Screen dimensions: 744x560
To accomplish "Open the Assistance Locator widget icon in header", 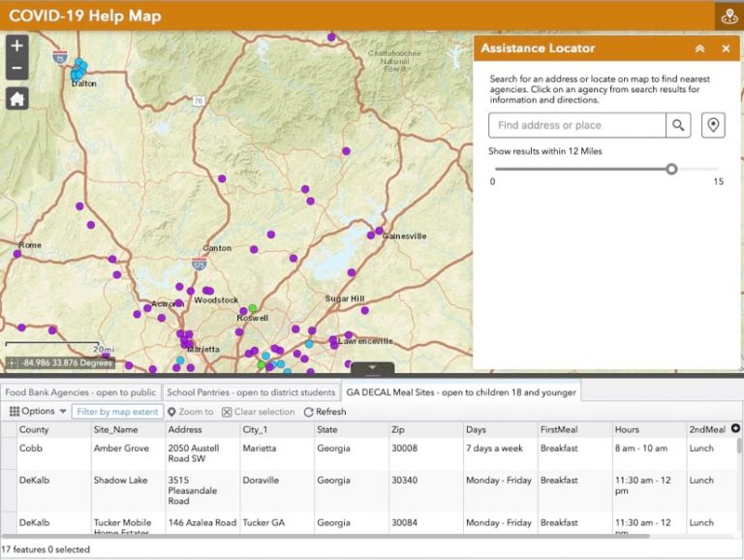I will [729, 16].
